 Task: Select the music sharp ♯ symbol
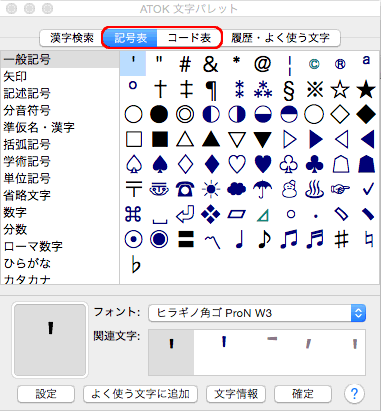coord(341,239)
